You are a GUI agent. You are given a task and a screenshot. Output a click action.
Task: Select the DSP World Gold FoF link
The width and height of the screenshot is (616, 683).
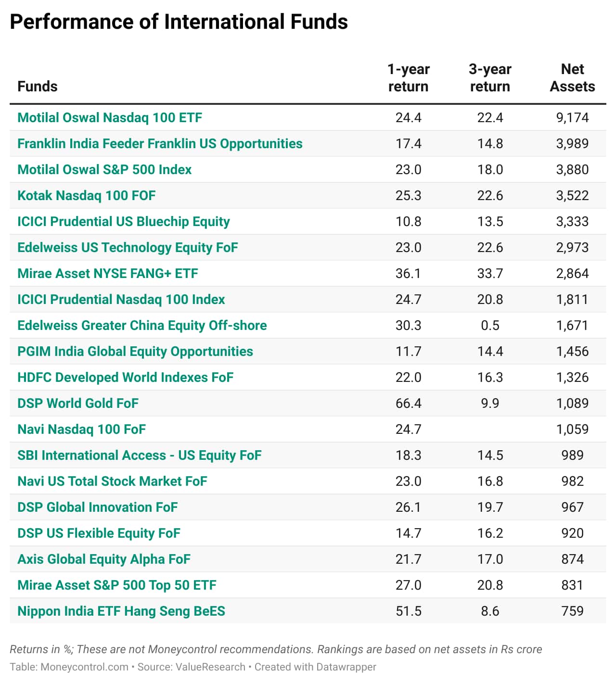[x=78, y=404]
